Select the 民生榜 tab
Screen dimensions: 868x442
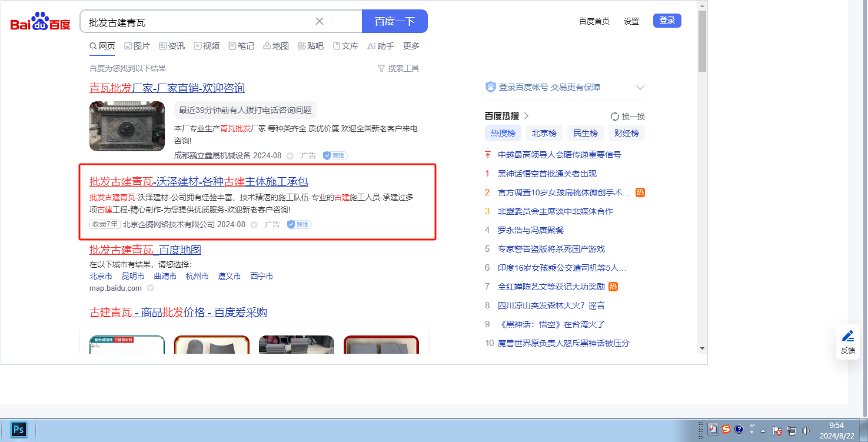click(x=586, y=133)
